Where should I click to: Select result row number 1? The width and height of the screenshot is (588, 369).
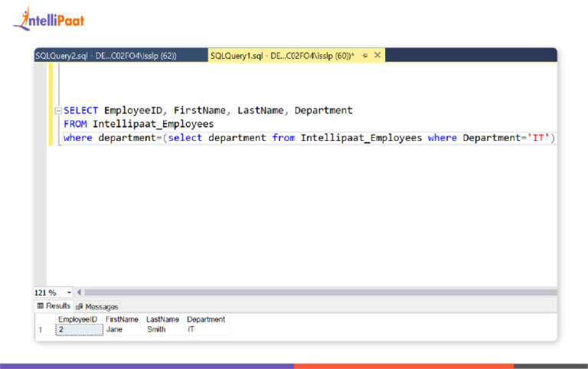point(45,330)
